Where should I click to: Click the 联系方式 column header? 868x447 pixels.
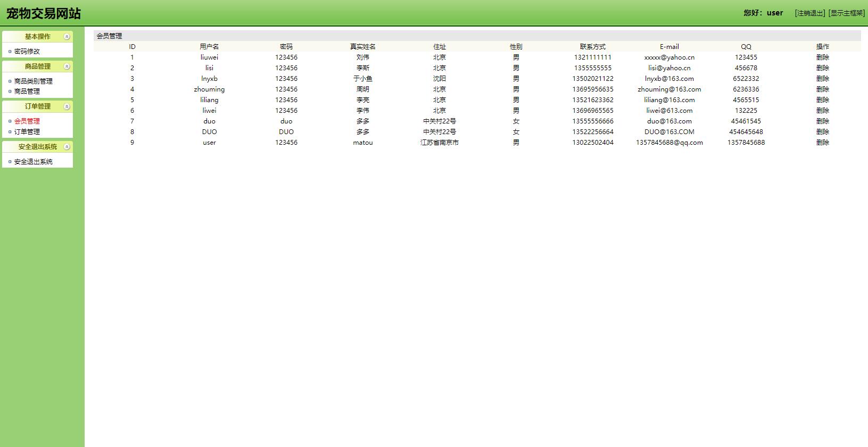pos(593,47)
